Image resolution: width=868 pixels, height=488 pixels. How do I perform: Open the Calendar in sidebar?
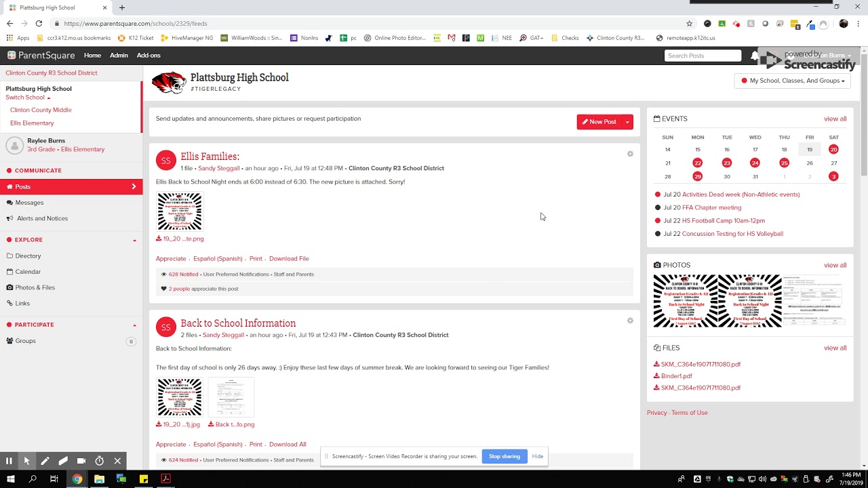coord(28,272)
